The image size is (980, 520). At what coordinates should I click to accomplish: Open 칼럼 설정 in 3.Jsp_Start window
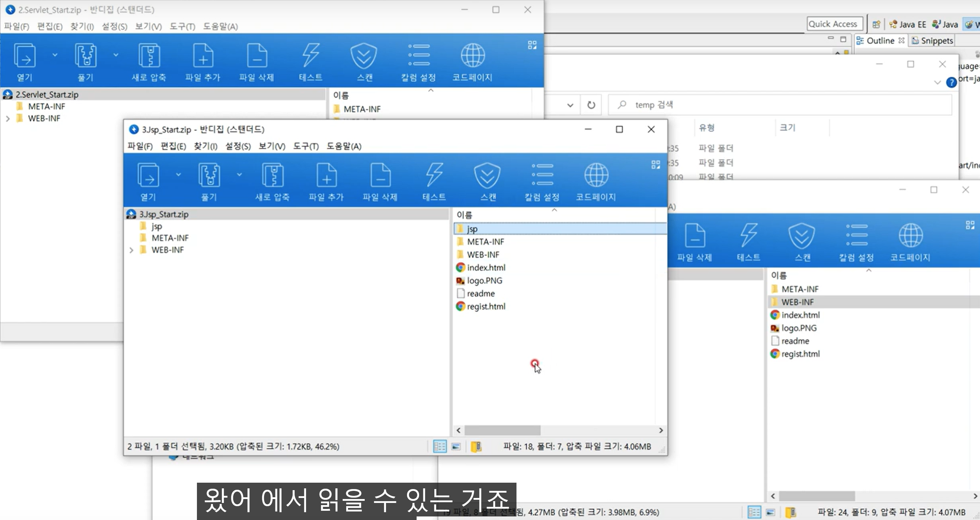(542, 176)
